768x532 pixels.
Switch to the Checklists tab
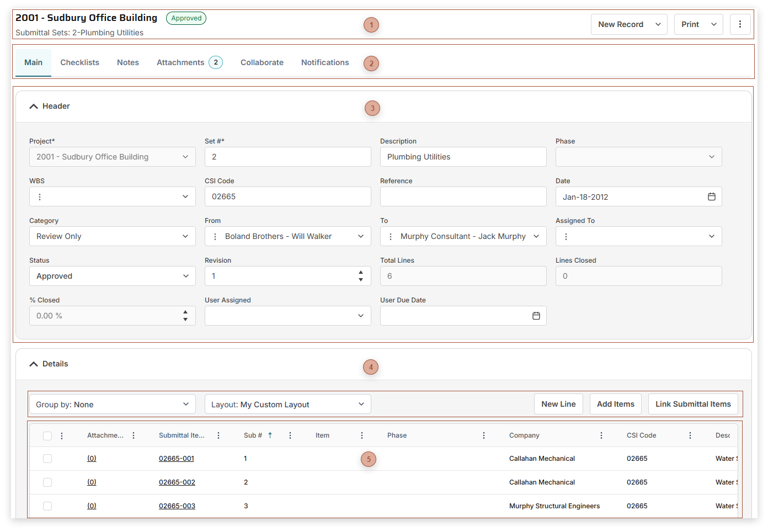point(79,62)
